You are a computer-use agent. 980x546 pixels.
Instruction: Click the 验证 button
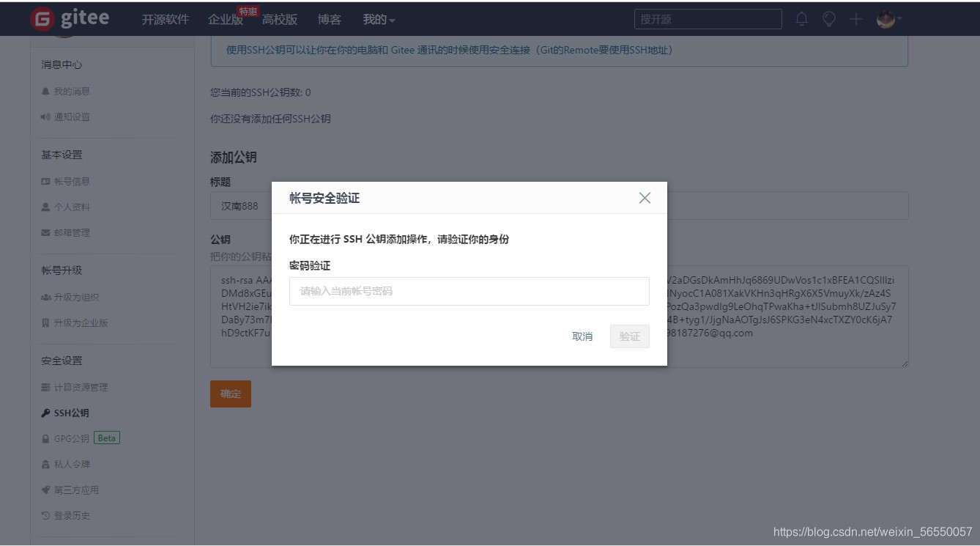tap(630, 336)
